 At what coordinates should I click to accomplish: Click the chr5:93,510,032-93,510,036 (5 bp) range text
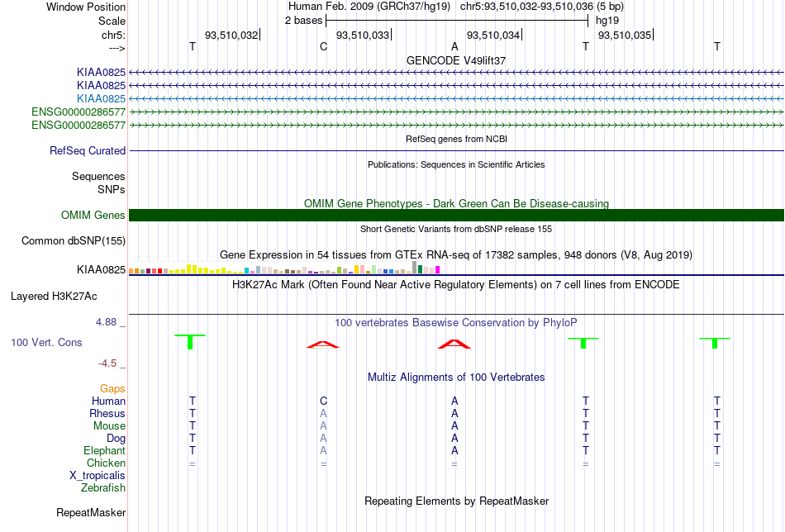click(x=542, y=7)
